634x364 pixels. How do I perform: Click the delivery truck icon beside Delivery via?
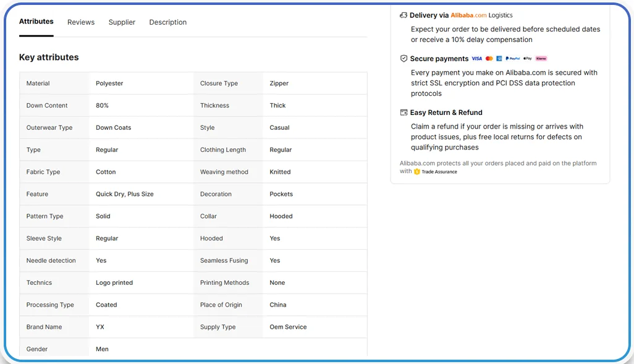coord(404,15)
